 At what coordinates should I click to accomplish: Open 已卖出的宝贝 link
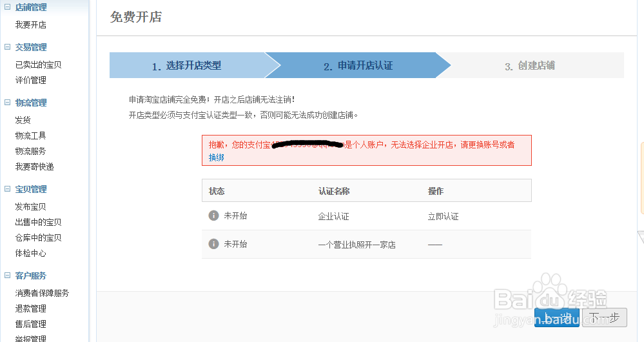click(38, 65)
